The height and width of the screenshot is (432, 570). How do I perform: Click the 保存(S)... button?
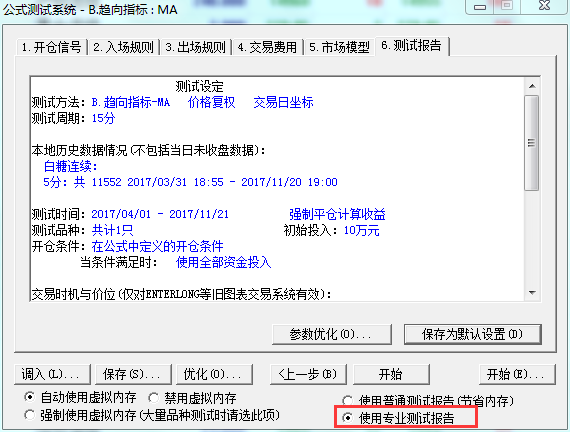click(x=133, y=374)
